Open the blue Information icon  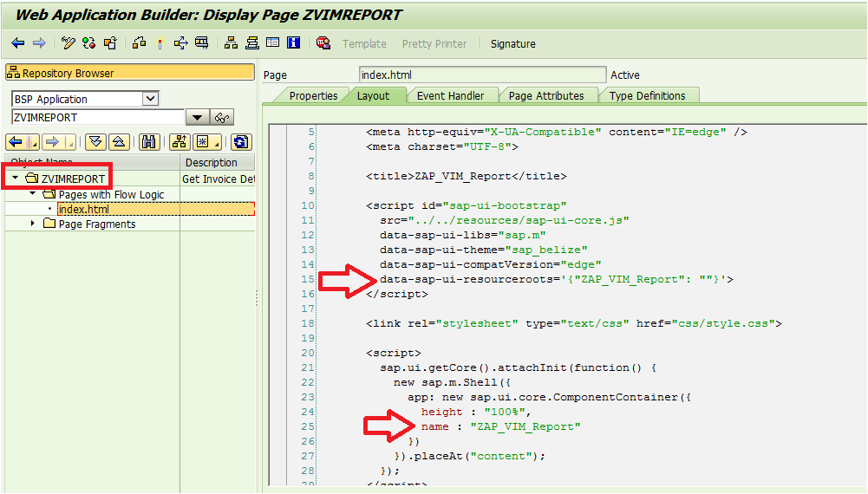point(293,43)
